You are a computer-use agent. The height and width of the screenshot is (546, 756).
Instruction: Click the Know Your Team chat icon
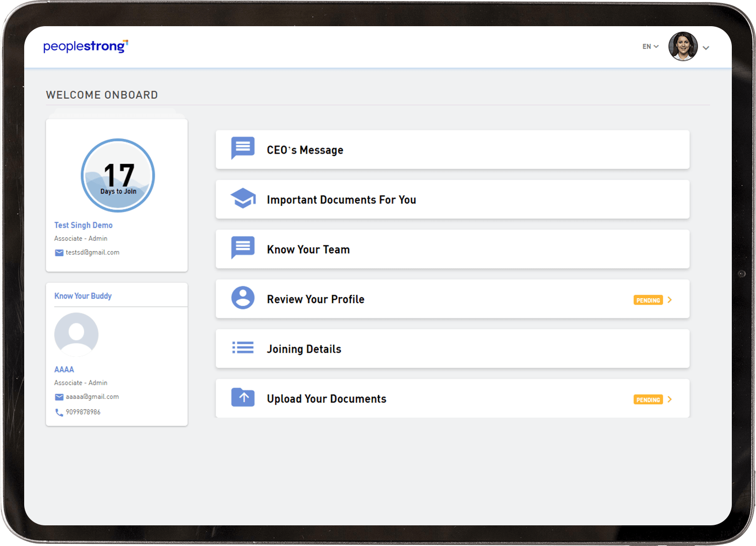242,247
